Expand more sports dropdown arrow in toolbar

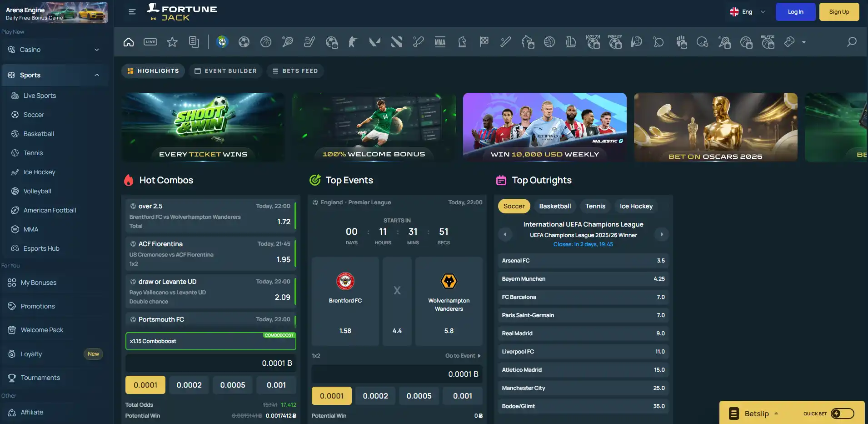(804, 42)
